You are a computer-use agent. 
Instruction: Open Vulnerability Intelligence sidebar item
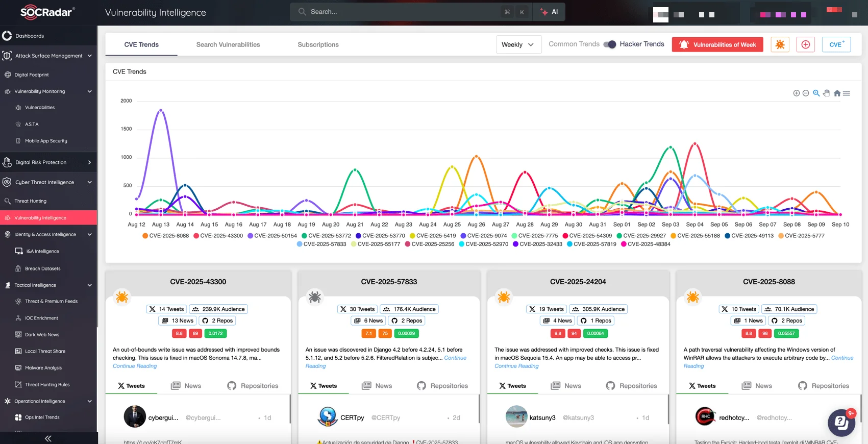click(x=48, y=218)
